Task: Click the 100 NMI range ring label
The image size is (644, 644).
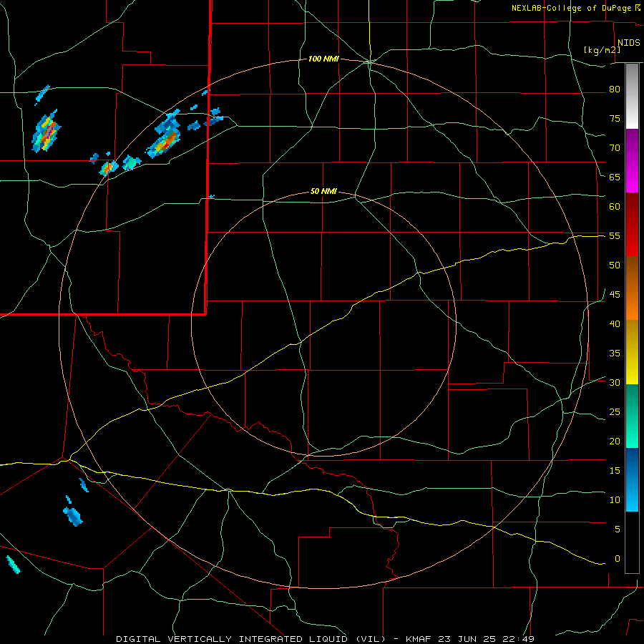Action: [x=323, y=59]
